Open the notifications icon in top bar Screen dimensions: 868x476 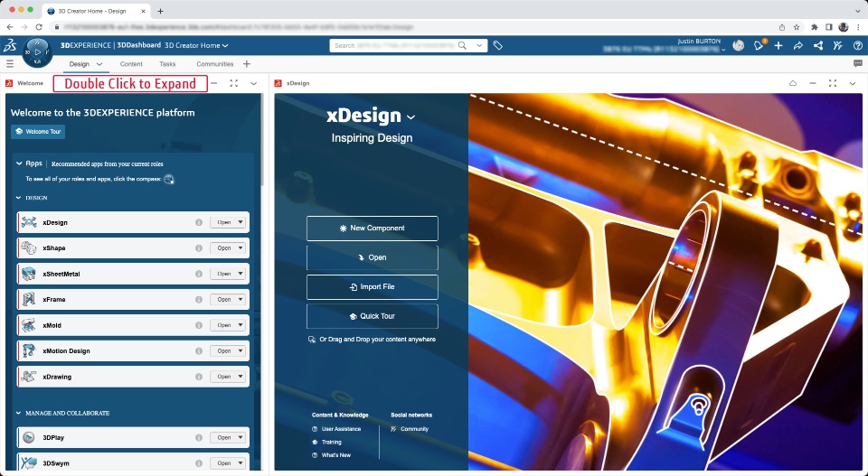pyautogui.click(x=759, y=45)
